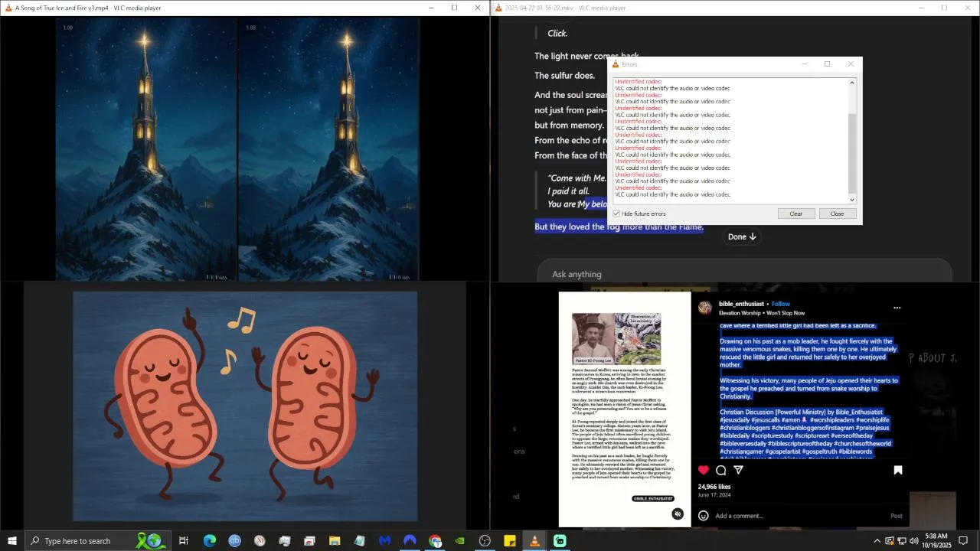The width and height of the screenshot is (980, 551).
Task: Open NordVPN from the taskbar
Action: (410, 541)
